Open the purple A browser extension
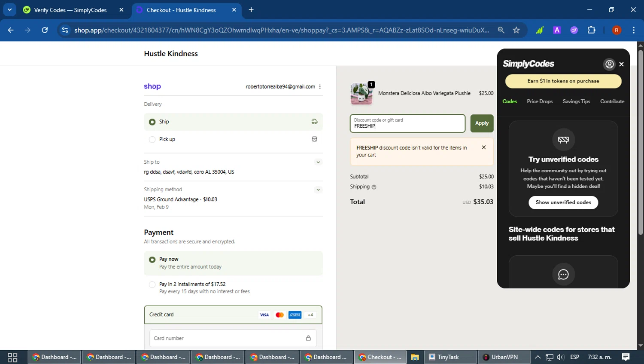The height and width of the screenshot is (364, 644). [557, 30]
